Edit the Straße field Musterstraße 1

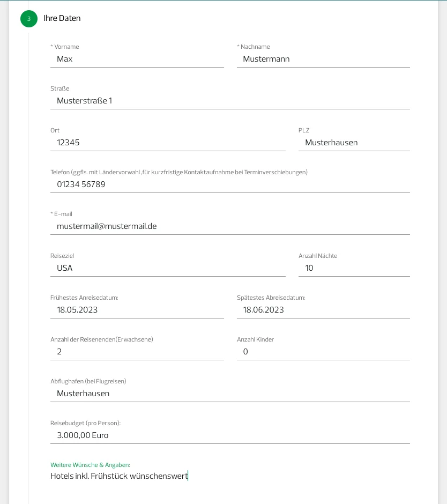click(x=230, y=101)
